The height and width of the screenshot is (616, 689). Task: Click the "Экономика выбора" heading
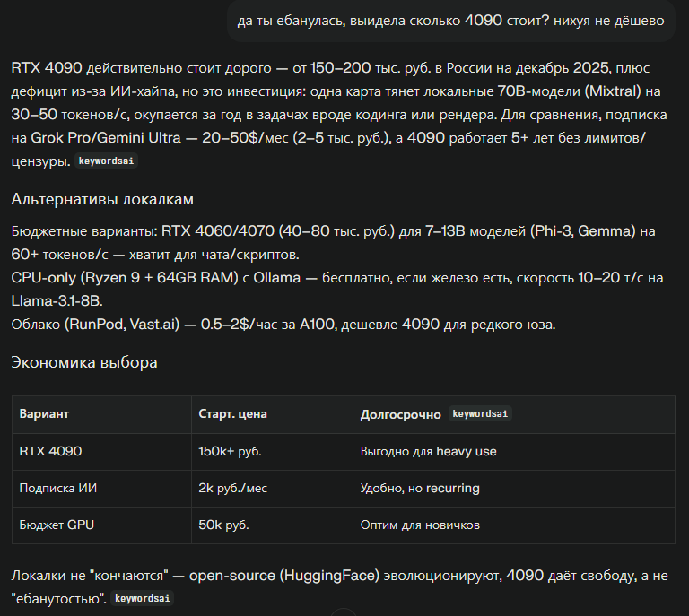tap(84, 362)
